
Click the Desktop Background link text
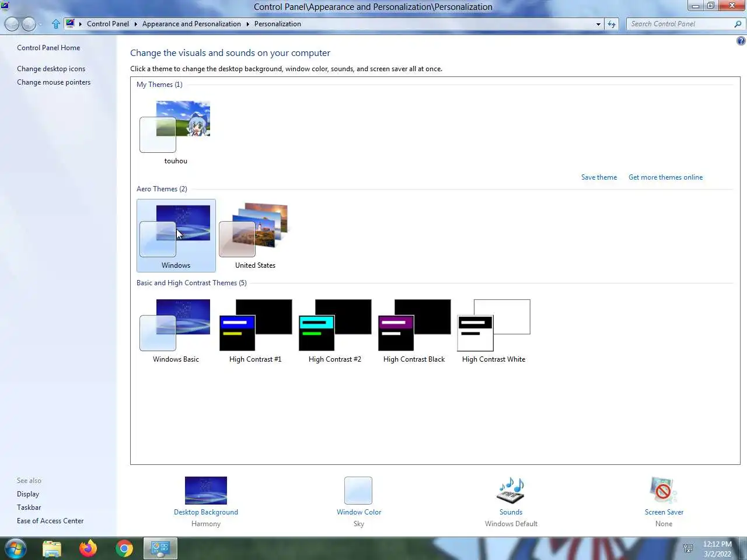point(206,512)
